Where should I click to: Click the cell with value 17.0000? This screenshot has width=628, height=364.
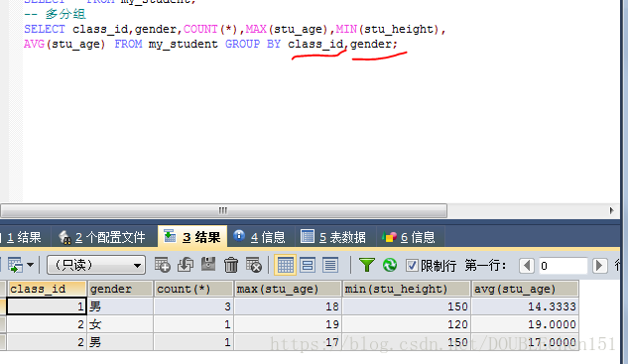525,342
